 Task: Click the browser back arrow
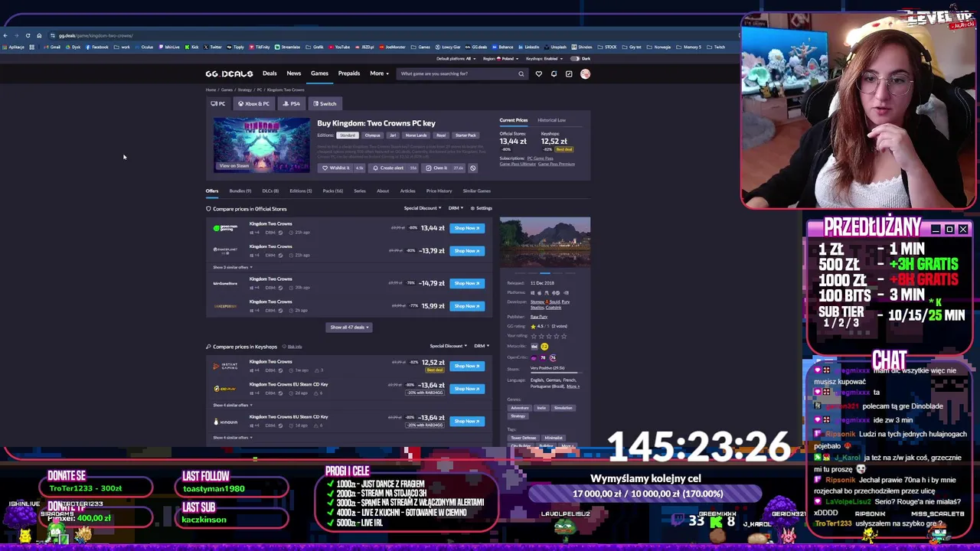pos(5,35)
